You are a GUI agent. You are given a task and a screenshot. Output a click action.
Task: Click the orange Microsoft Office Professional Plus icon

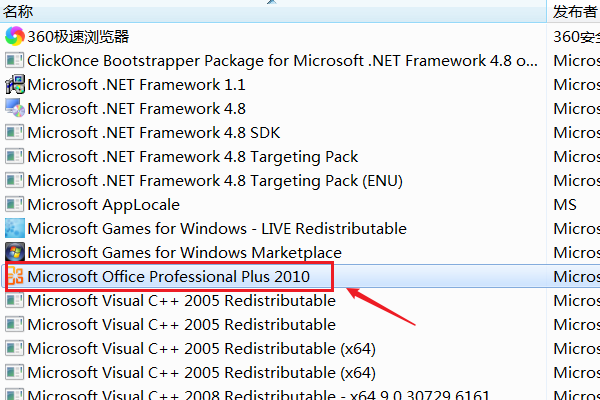coord(16,276)
